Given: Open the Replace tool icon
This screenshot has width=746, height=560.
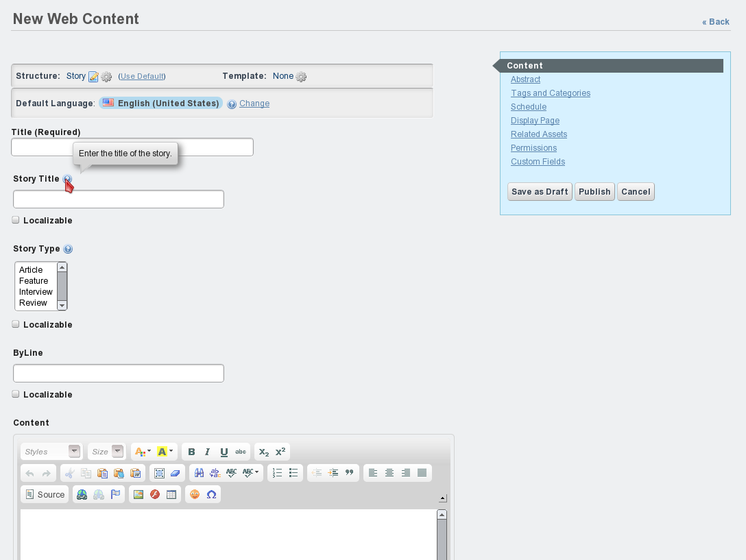Looking at the screenshot, I should (x=215, y=473).
